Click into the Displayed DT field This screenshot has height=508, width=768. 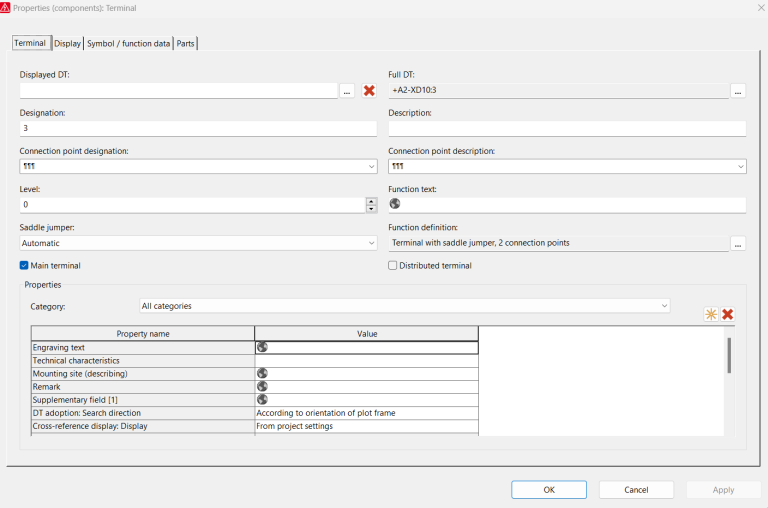pyautogui.click(x=179, y=90)
